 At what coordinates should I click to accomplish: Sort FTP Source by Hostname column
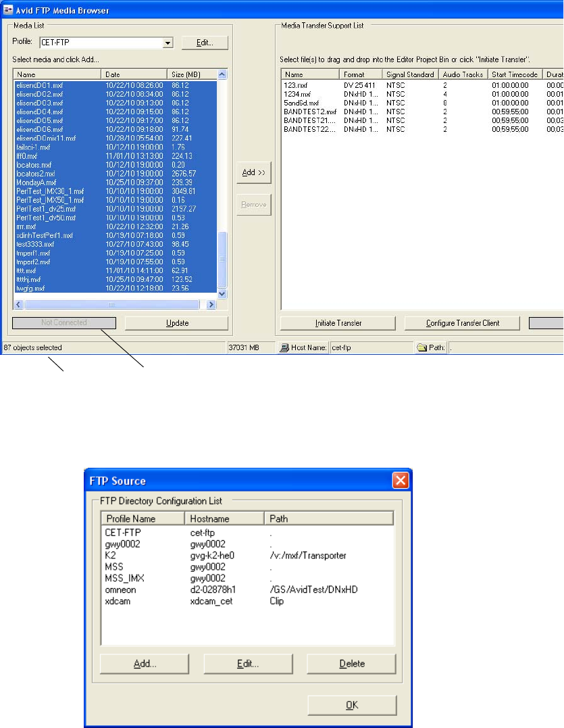point(224,518)
